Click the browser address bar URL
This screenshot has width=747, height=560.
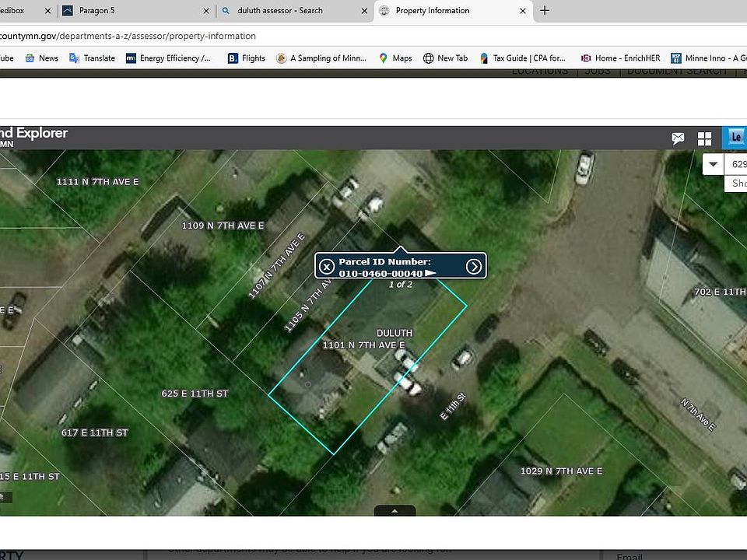click(x=128, y=36)
